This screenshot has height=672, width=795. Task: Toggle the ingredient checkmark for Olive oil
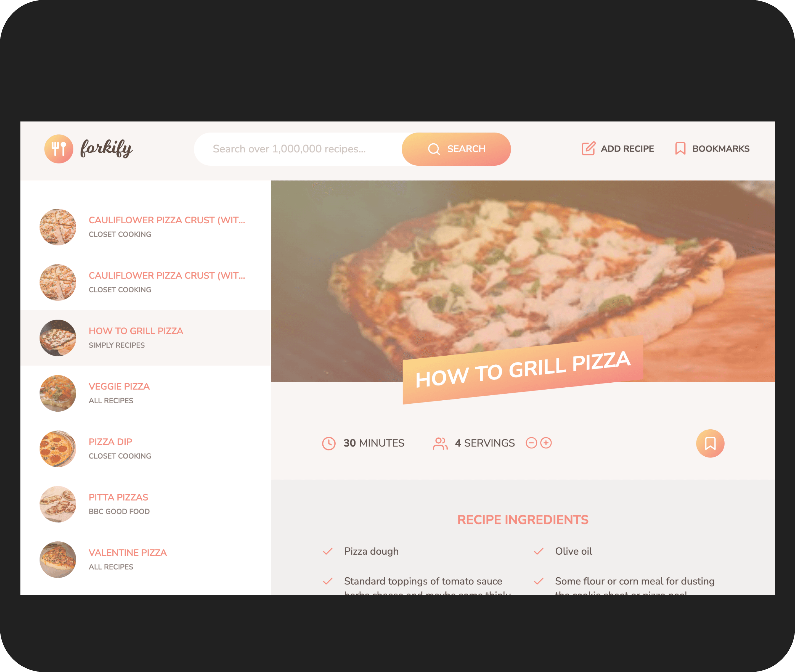pos(539,551)
